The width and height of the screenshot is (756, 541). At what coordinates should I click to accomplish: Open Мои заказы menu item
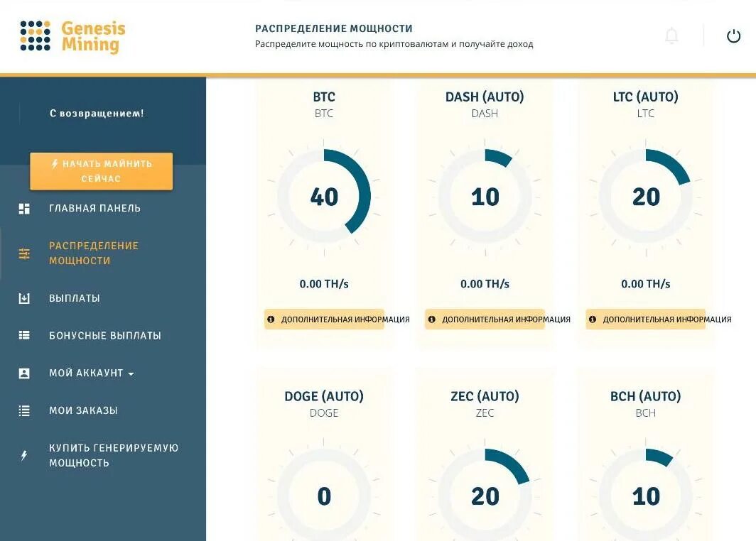click(83, 410)
